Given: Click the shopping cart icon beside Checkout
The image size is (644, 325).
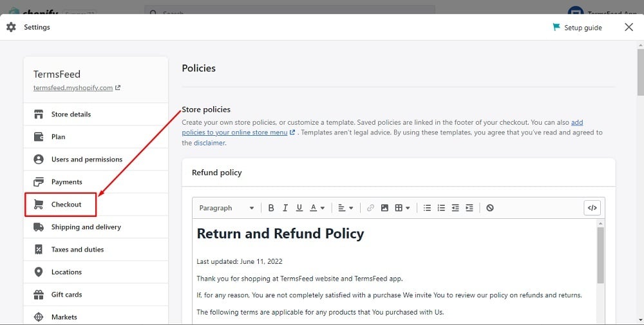Looking at the screenshot, I should coord(39,205).
